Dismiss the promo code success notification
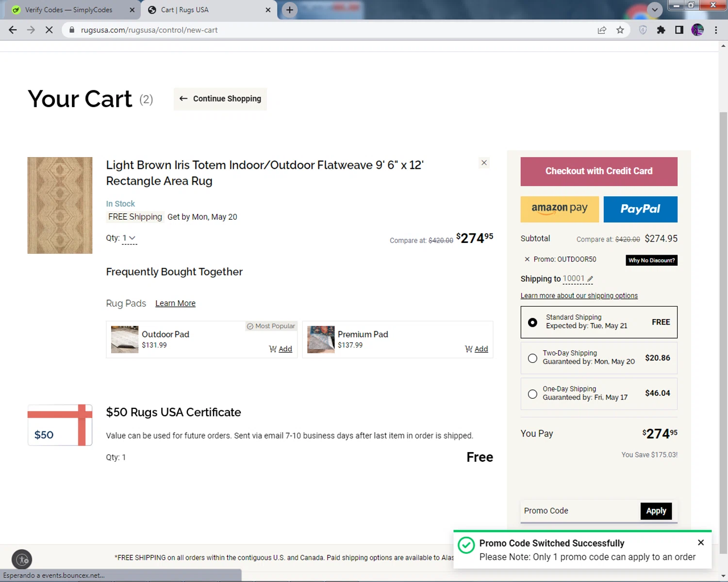This screenshot has width=728, height=582. point(701,543)
